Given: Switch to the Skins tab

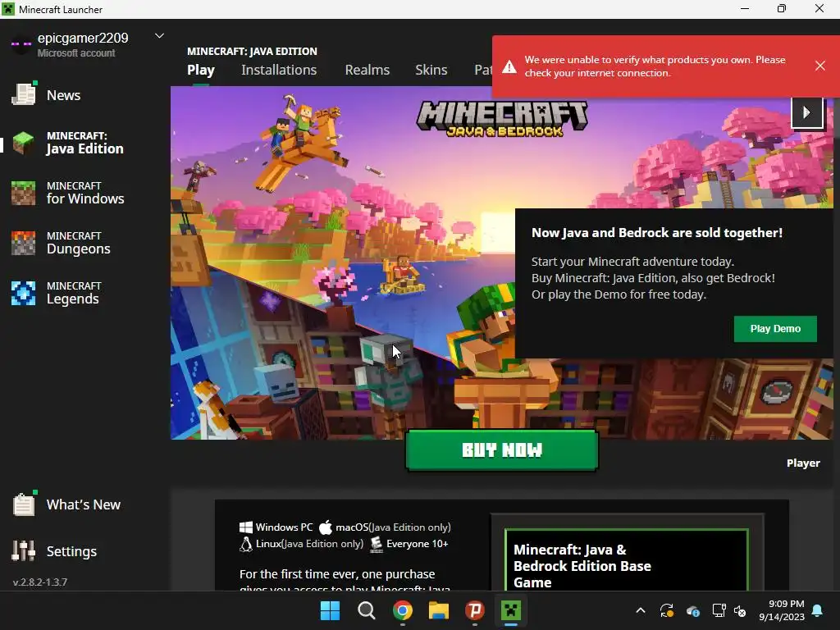Looking at the screenshot, I should pos(431,71).
